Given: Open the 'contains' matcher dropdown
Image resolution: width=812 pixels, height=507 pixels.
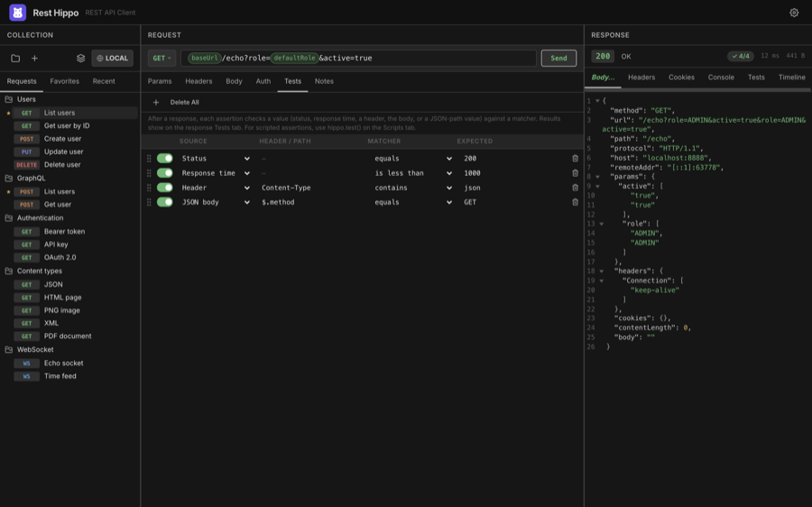Looking at the screenshot, I should 412,188.
